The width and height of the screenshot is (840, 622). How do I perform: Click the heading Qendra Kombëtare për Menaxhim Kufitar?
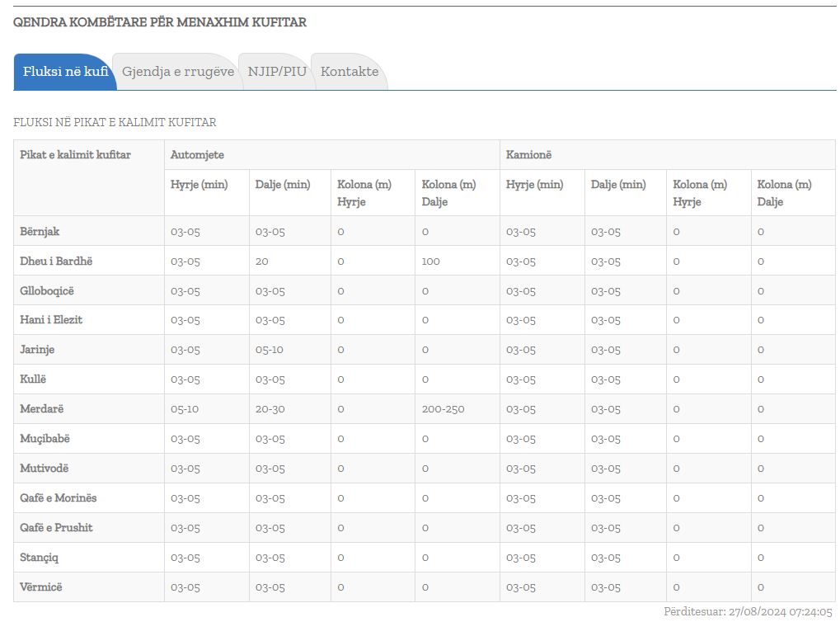160,22
